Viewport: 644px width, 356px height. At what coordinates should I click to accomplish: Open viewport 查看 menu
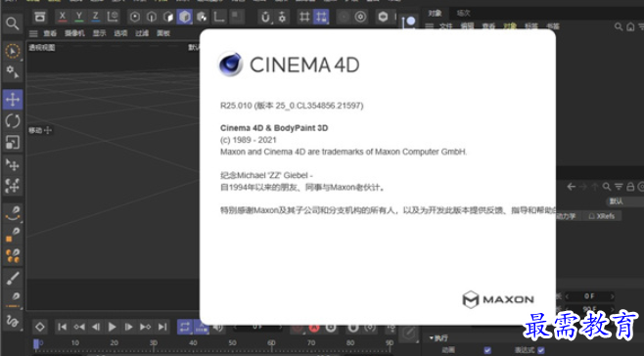[x=50, y=33]
